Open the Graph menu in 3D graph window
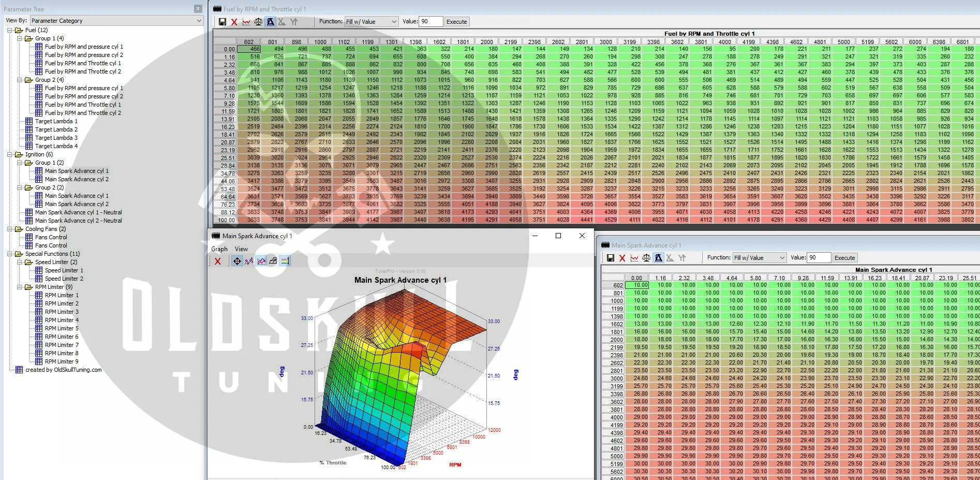980x480 pixels. point(219,249)
